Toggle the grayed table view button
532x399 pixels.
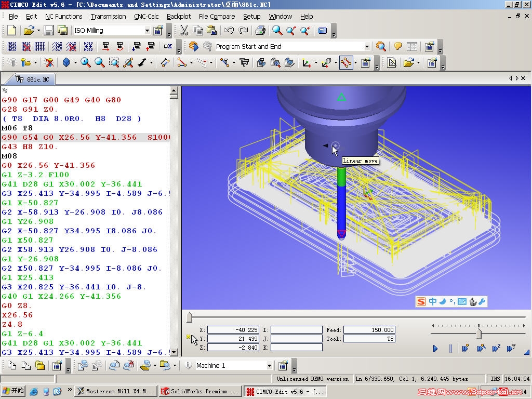412,46
